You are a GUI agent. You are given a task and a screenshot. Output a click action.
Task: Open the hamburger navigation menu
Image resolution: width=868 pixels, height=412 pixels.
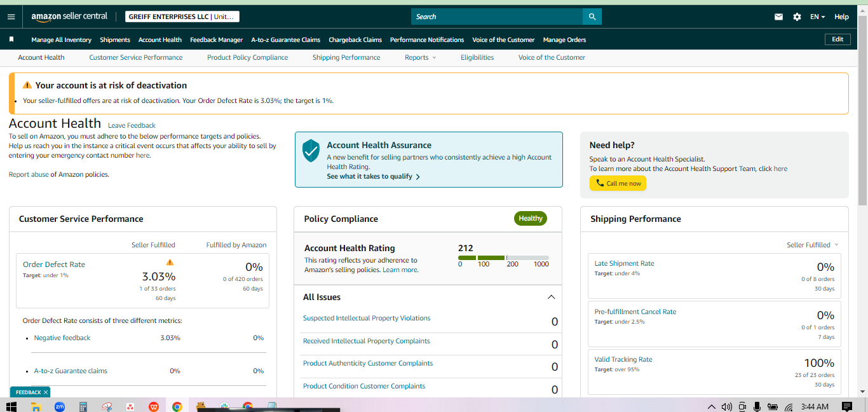tap(11, 17)
